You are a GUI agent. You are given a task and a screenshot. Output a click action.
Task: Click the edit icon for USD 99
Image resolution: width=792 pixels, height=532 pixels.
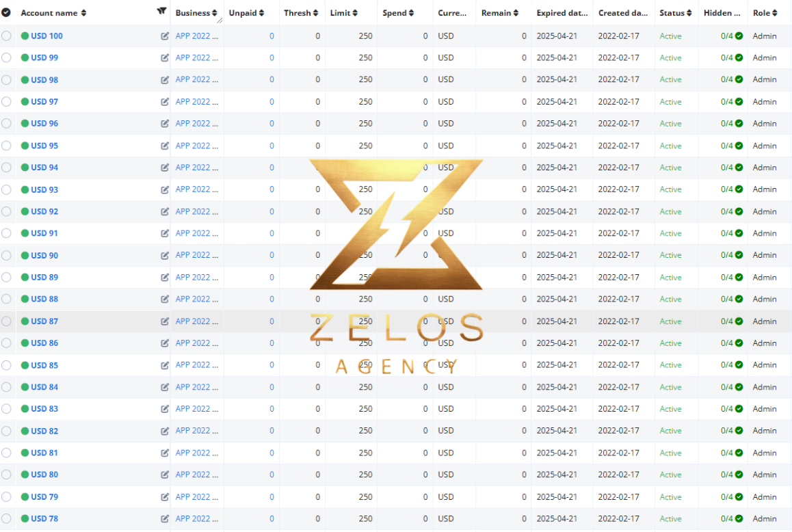165,57
